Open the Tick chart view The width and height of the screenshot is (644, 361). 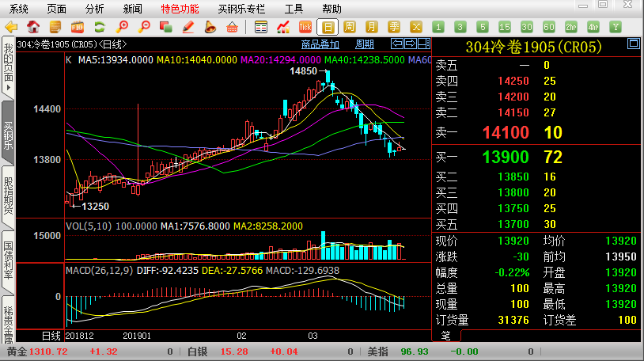point(305,27)
